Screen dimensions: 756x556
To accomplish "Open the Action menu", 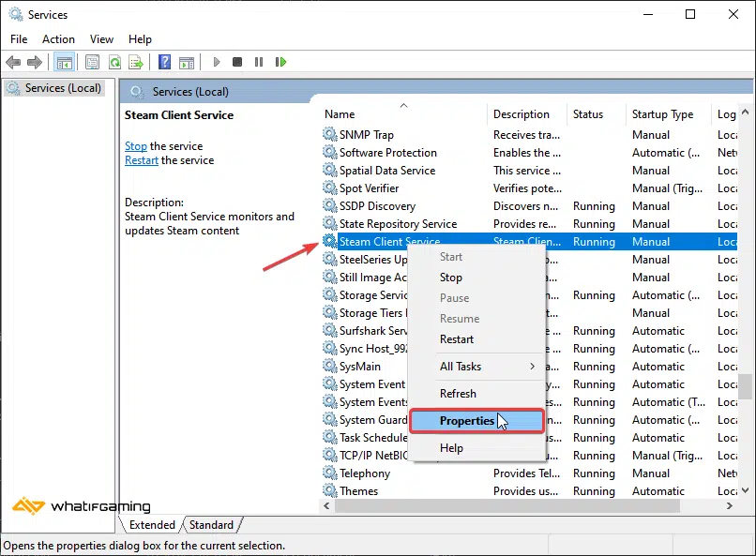I will pyautogui.click(x=58, y=39).
